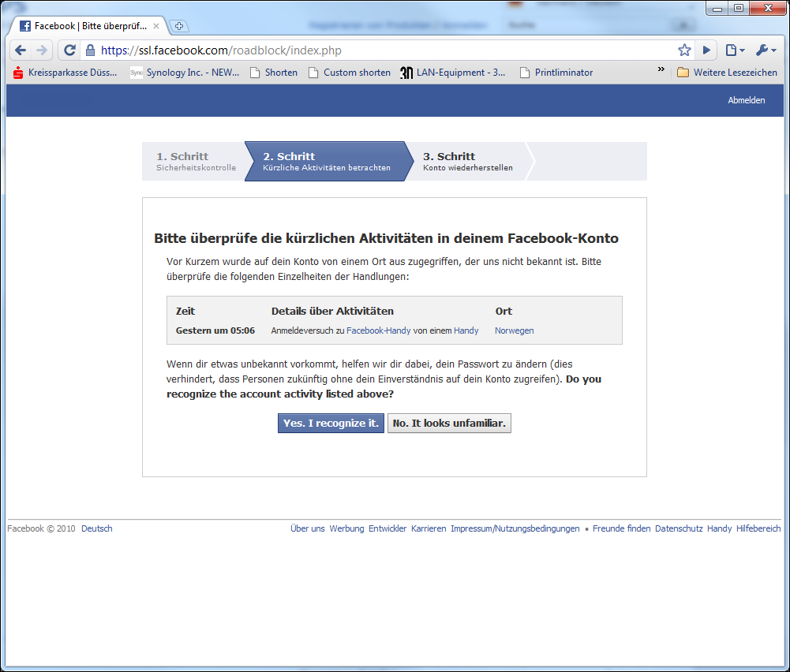Click the 'Yes. I recognize it.' button
This screenshot has width=790, height=672.
pyautogui.click(x=331, y=424)
